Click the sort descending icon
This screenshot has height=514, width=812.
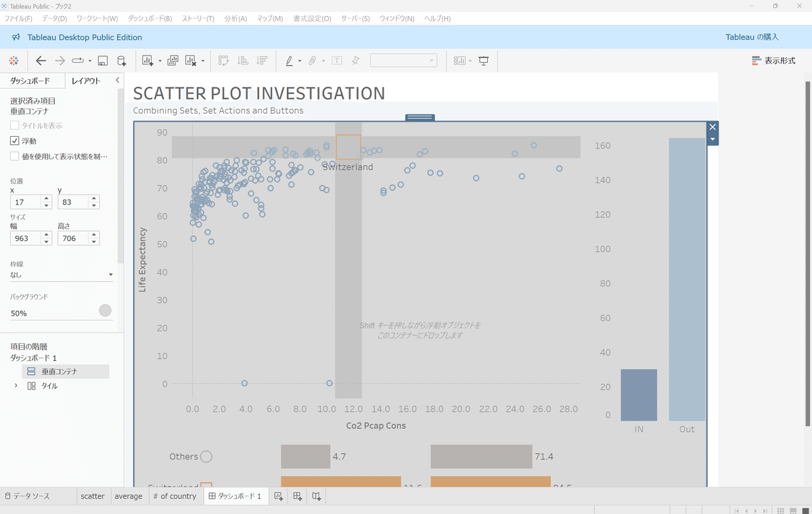tap(262, 61)
